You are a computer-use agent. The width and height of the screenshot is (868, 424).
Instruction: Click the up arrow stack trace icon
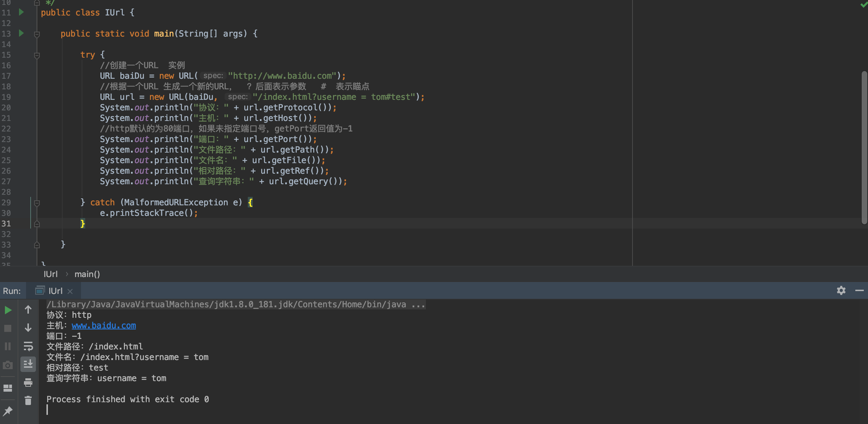click(x=28, y=310)
